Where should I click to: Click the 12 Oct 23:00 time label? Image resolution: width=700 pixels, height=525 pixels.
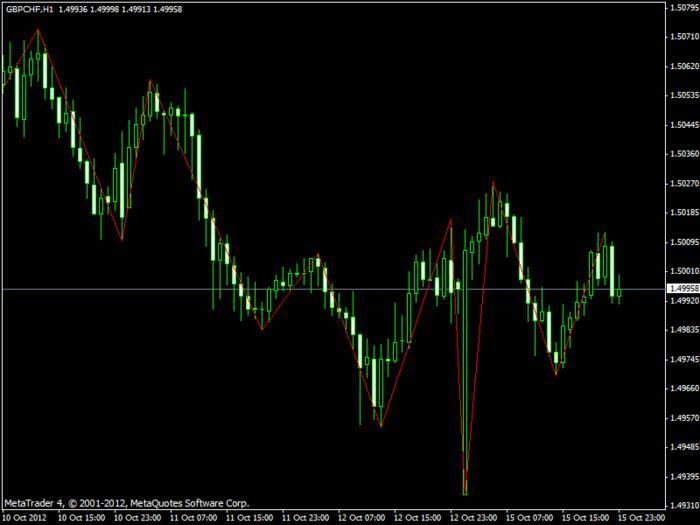coord(473,518)
